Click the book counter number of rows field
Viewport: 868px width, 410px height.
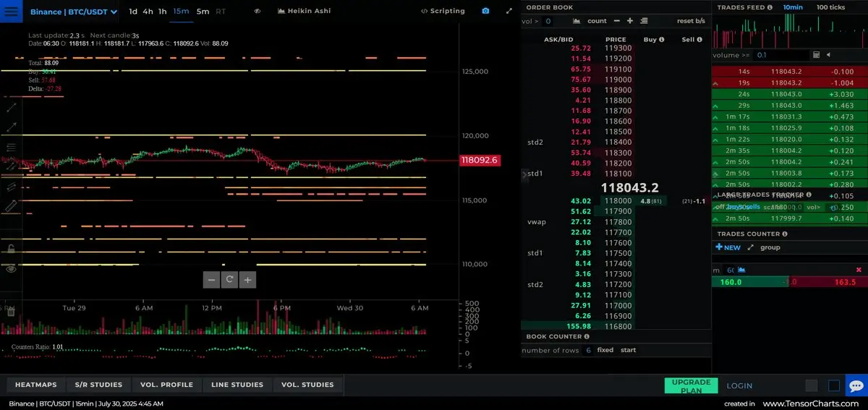588,350
